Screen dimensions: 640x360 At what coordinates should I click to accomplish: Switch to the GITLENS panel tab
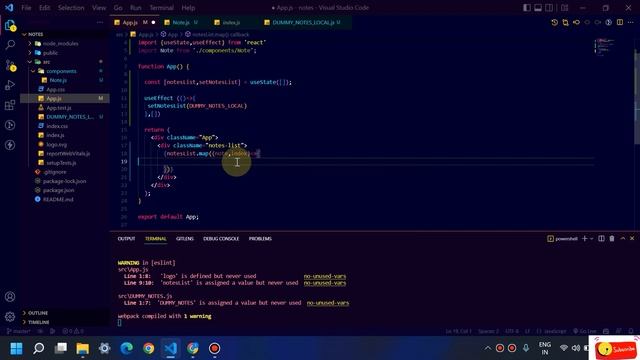pyautogui.click(x=184, y=239)
